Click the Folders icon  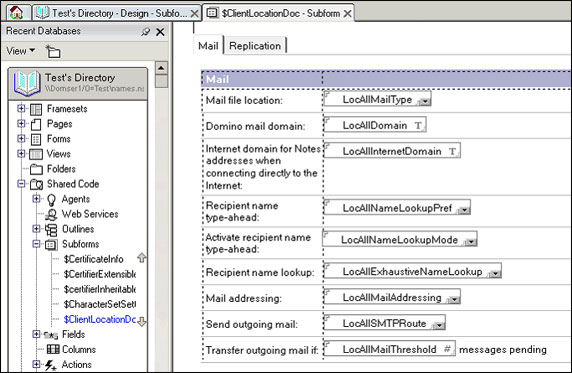pos(36,169)
